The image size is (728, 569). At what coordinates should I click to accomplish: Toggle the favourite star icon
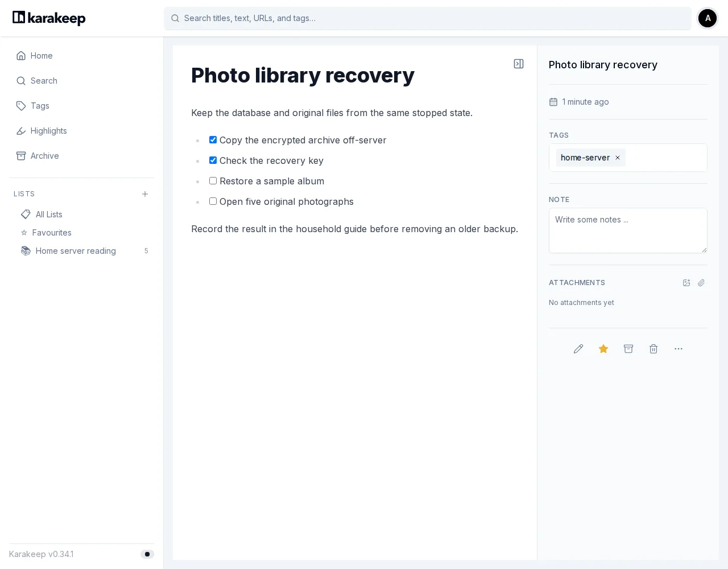pyautogui.click(x=603, y=349)
